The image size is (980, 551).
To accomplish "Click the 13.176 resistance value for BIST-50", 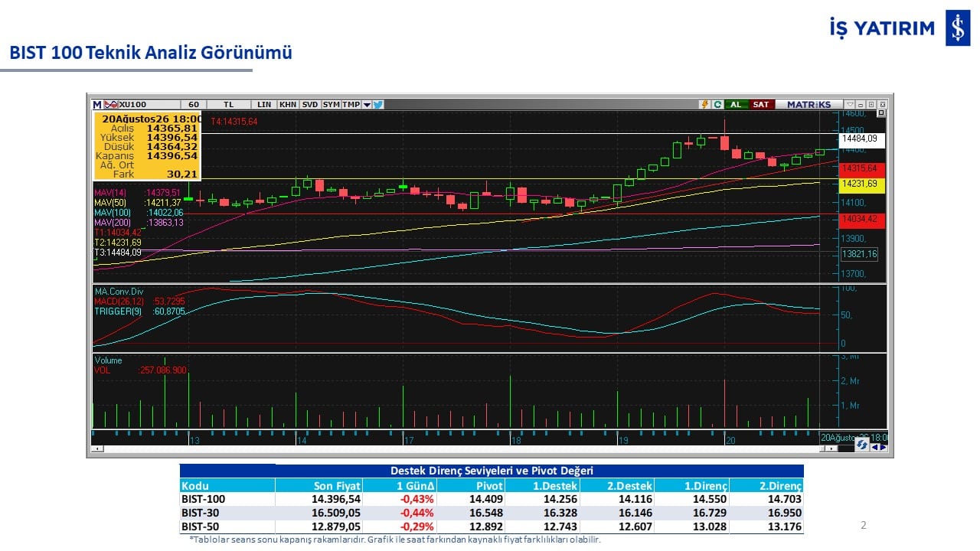I will [x=786, y=527].
